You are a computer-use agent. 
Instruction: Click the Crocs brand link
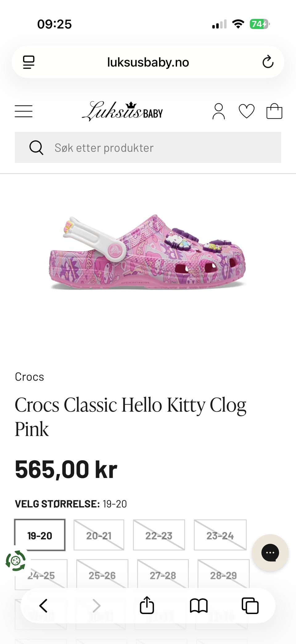pos(30,377)
